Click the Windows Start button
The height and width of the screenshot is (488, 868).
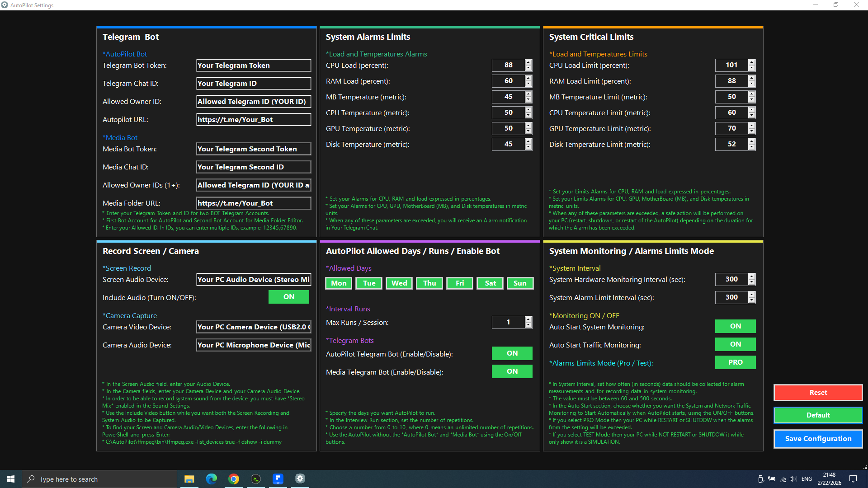[11, 479]
